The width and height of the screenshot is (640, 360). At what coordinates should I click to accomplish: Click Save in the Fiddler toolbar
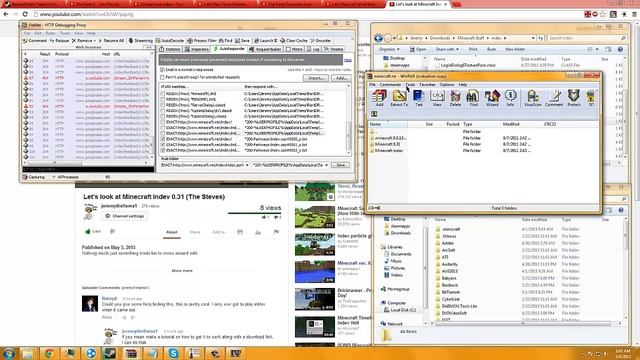(x=242, y=41)
